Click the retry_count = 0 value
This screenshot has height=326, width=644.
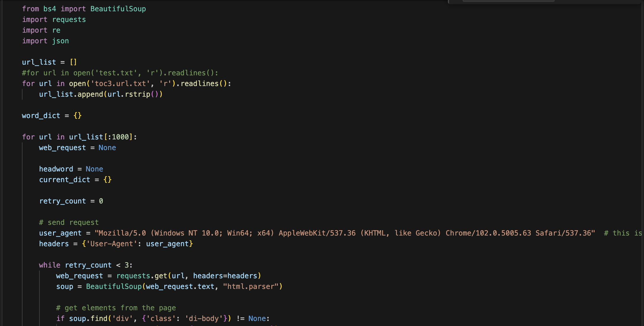[101, 201]
